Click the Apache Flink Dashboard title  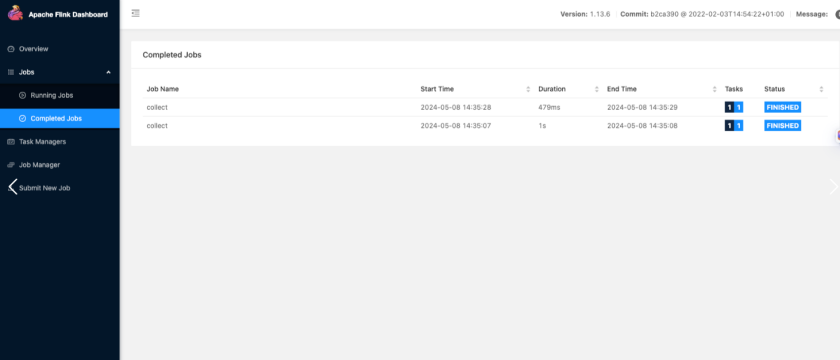click(x=68, y=14)
